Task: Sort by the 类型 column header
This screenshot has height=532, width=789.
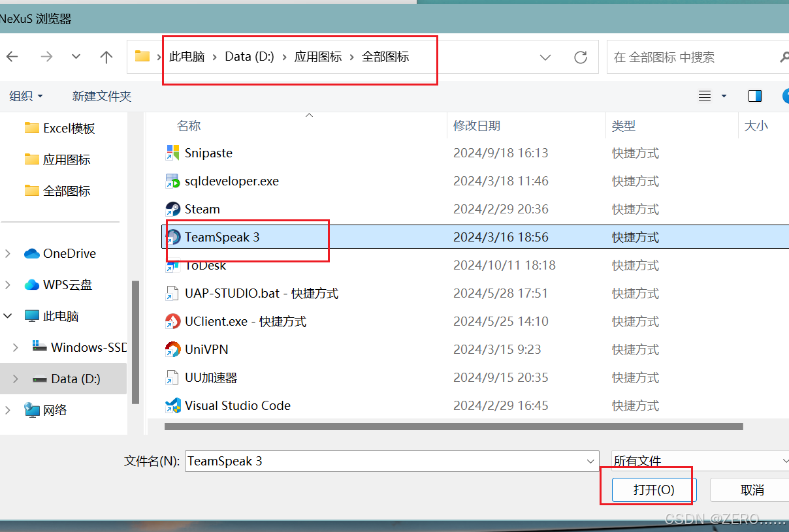Action: (623, 126)
